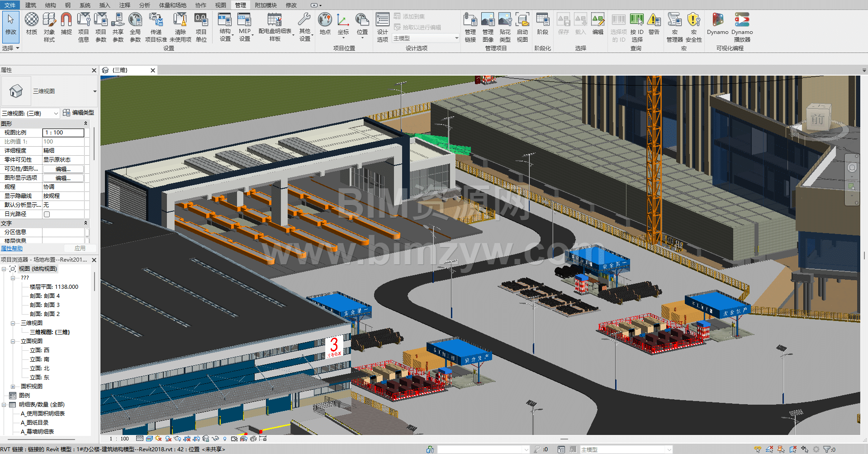Toggle the 日光路径 checkbox
Viewport: 868px width, 454px height.
[47, 214]
